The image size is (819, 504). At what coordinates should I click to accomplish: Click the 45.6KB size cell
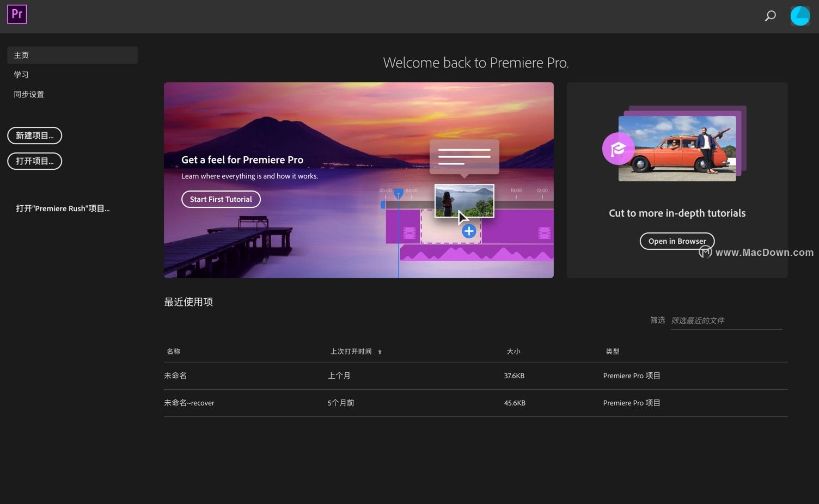pyautogui.click(x=515, y=403)
